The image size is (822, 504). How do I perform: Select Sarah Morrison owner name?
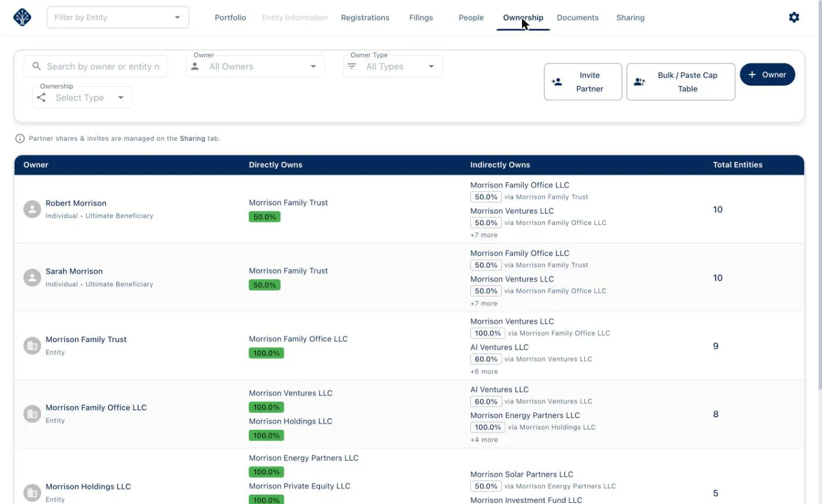tap(74, 271)
